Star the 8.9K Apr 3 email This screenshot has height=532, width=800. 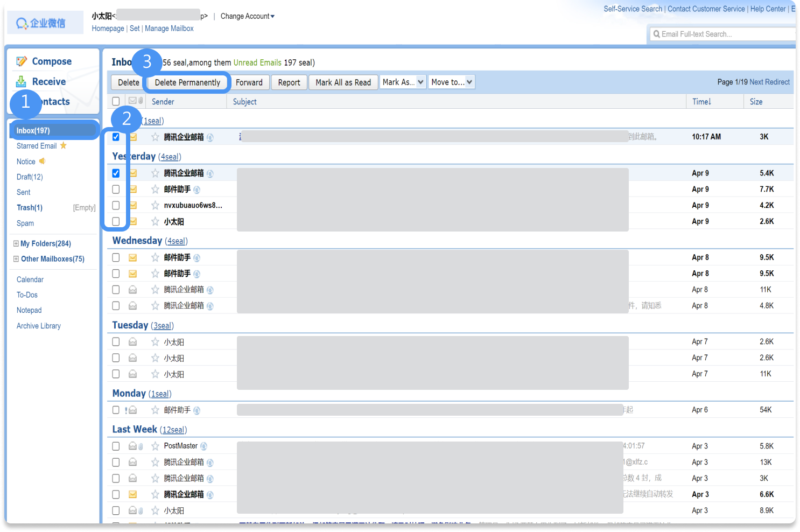click(x=155, y=510)
